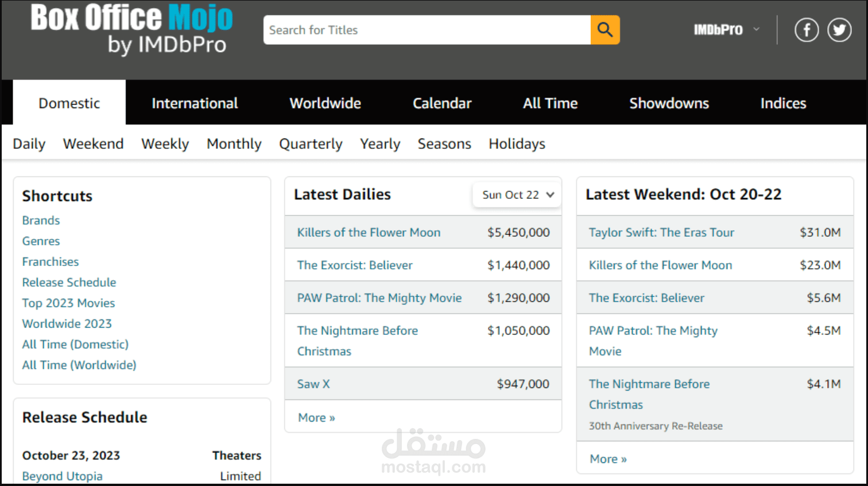
Task: Click the $1,440,000 daily gross value
Action: [x=518, y=265]
